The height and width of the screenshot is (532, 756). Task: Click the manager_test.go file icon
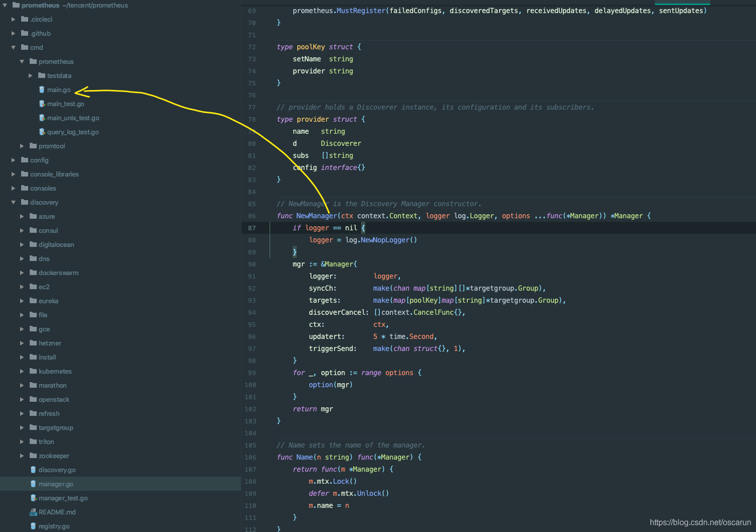[x=33, y=498]
